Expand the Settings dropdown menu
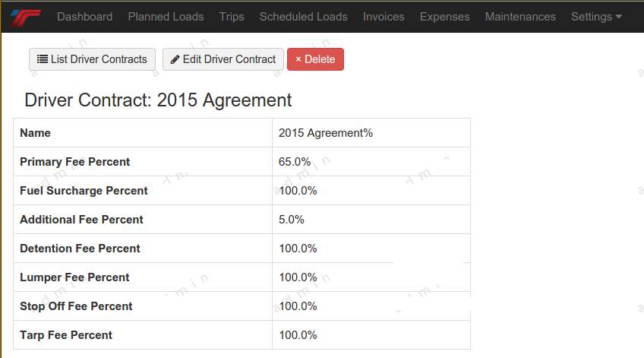Image resolution: width=644 pixels, height=358 pixels. click(x=596, y=17)
